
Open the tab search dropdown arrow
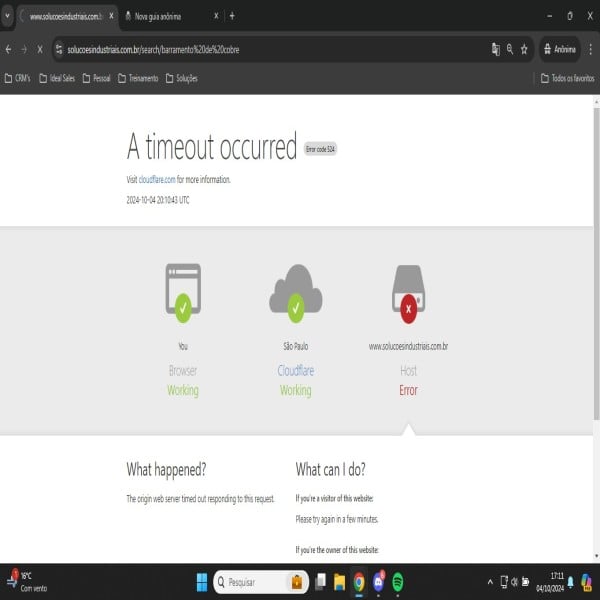click(x=7, y=16)
